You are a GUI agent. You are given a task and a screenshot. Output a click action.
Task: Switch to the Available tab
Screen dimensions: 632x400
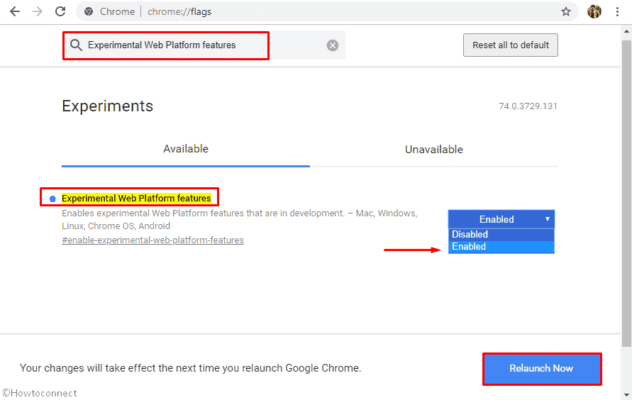186,149
